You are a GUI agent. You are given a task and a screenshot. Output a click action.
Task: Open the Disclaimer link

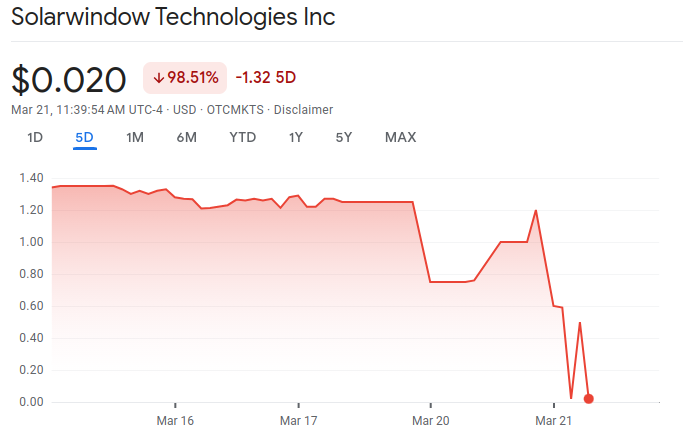304,109
